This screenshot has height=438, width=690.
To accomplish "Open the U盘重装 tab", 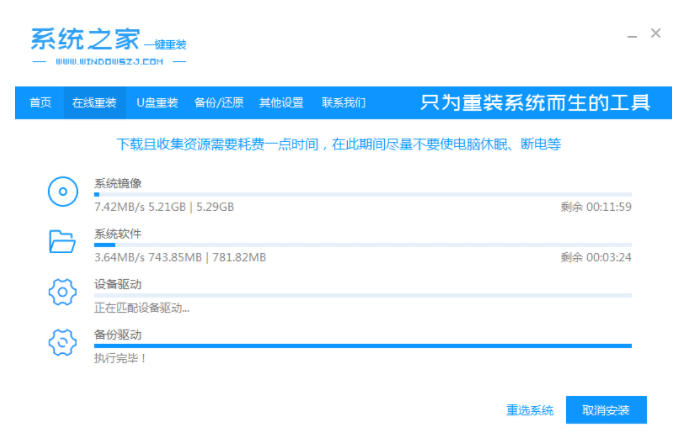I will coord(157,103).
